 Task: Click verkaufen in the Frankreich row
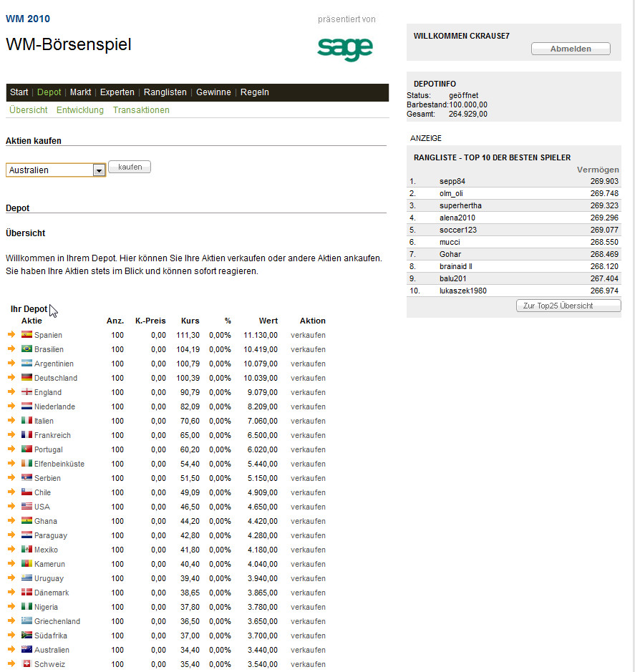pos(308,435)
